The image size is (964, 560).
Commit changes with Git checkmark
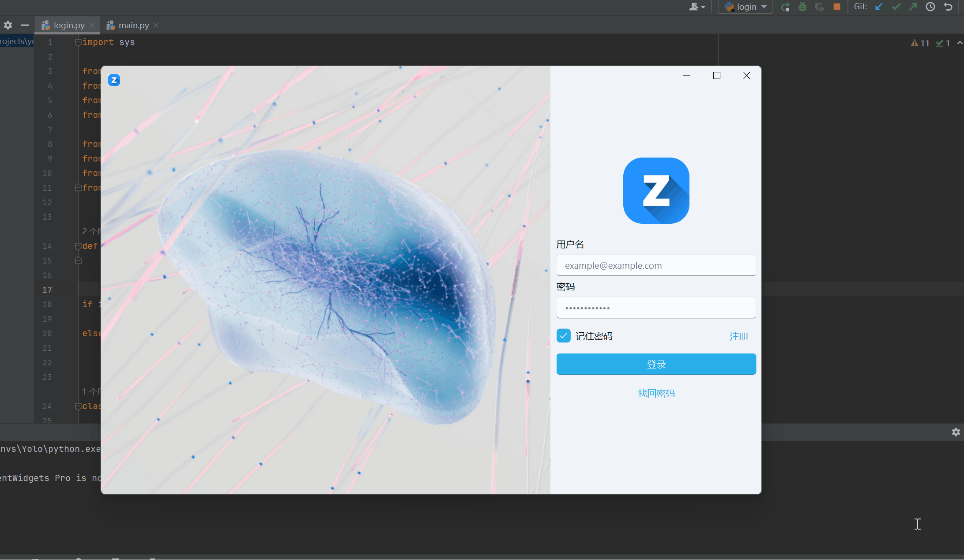tap(896, 7)
